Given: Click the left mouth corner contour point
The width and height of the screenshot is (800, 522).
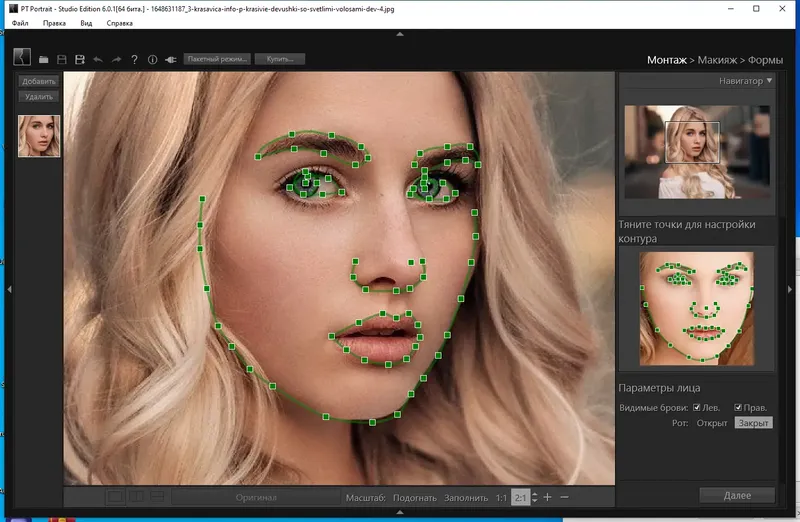Looking at the screenshot, I should coord(332,336).
